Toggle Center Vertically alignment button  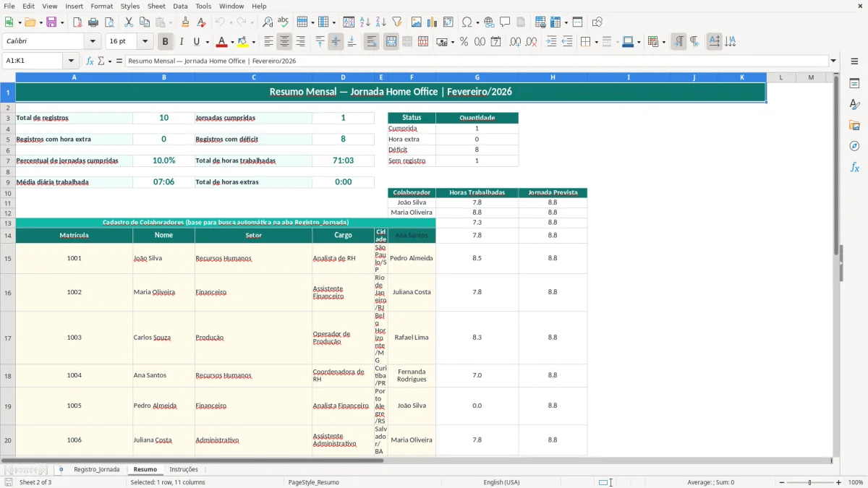tap(336, 42)
